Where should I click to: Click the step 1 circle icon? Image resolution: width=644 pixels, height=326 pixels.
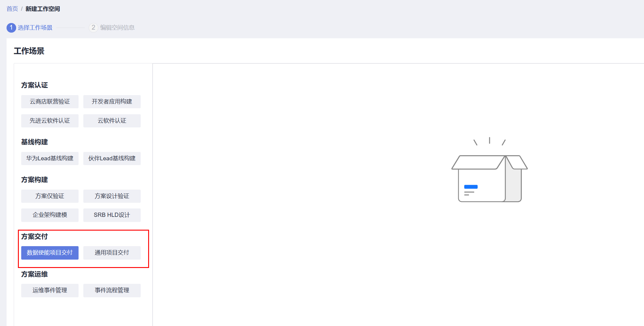[11, 28]
